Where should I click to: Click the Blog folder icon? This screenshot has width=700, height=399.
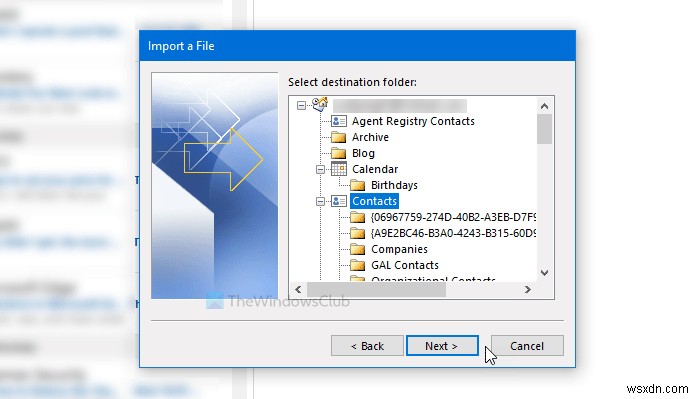(339, 153)
